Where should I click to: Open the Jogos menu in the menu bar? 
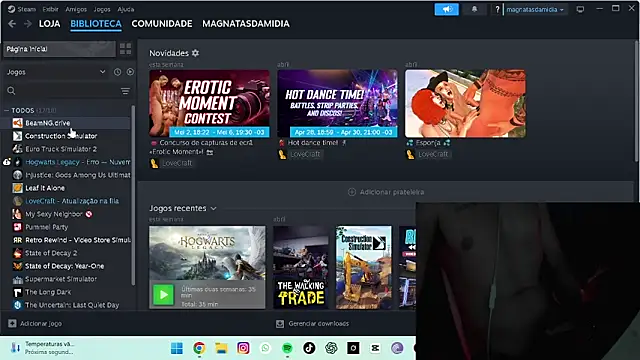tap(102, 9)
